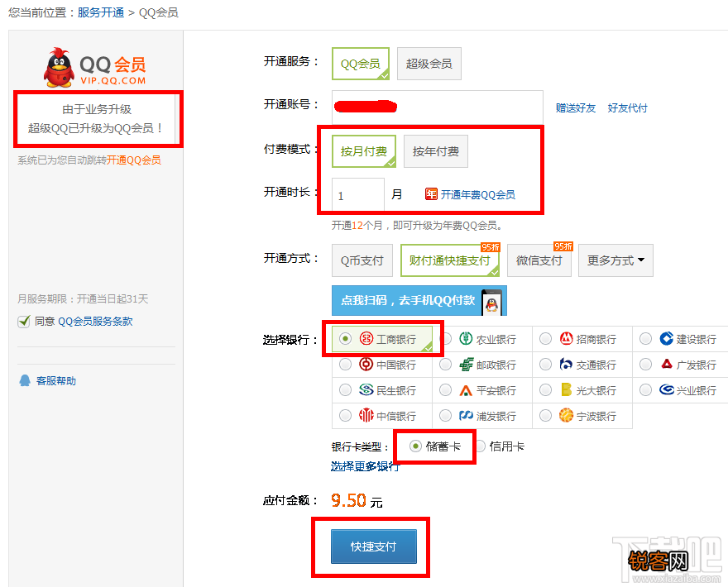Open the 客服帮助 link

(56, 381)
